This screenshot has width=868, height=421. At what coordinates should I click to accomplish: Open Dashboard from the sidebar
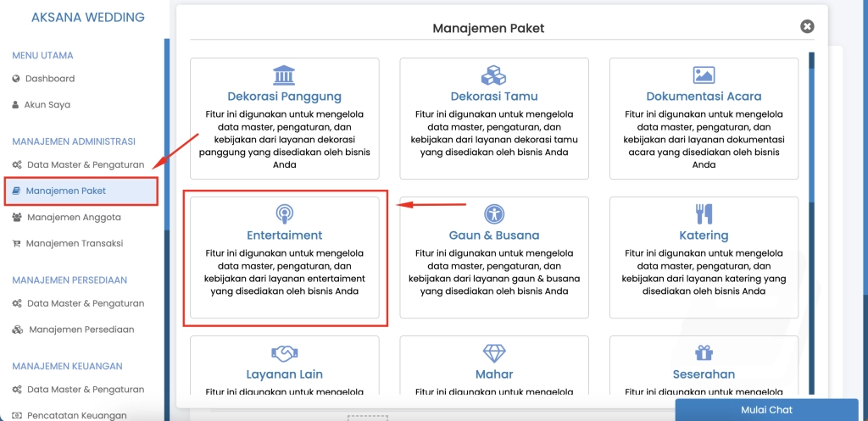coord(50,79)
